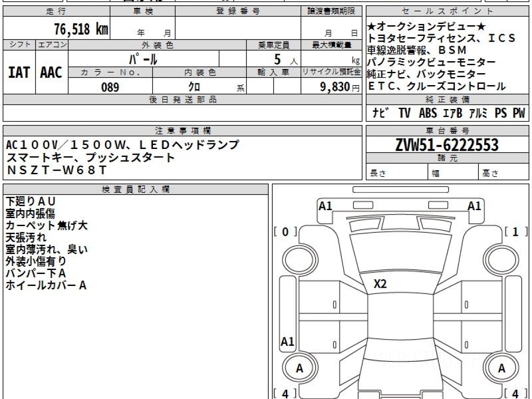Select the 車台番号 header

click(x=447, y=131)
